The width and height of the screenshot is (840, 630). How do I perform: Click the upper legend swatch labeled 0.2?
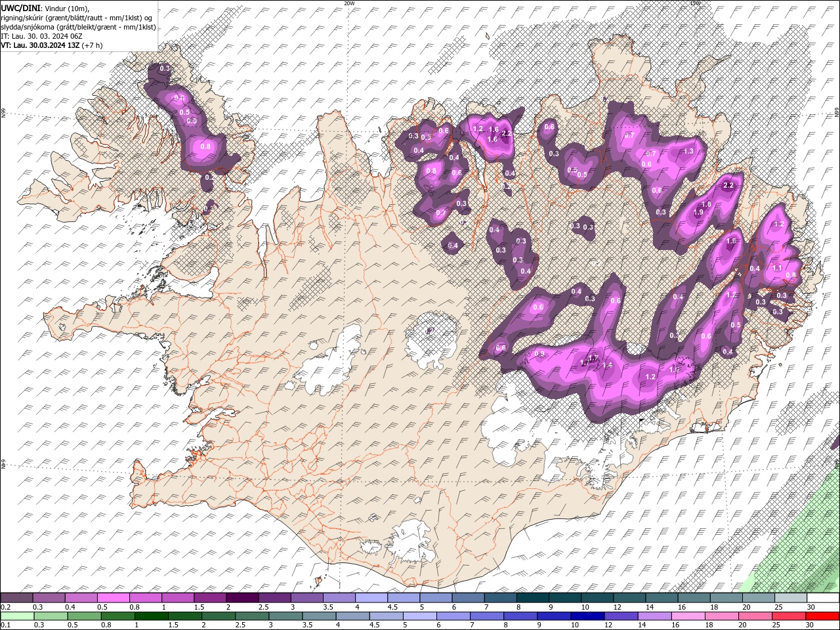tap(16, 598)
